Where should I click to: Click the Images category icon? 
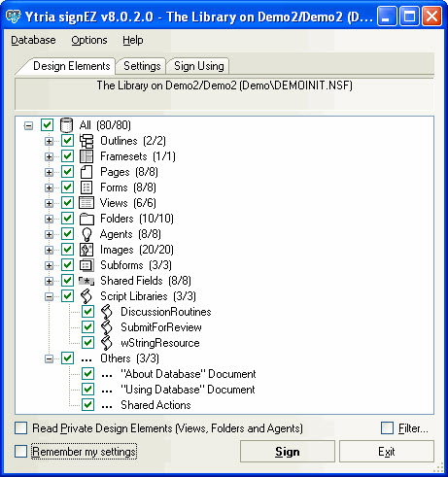tap(86, 250)
